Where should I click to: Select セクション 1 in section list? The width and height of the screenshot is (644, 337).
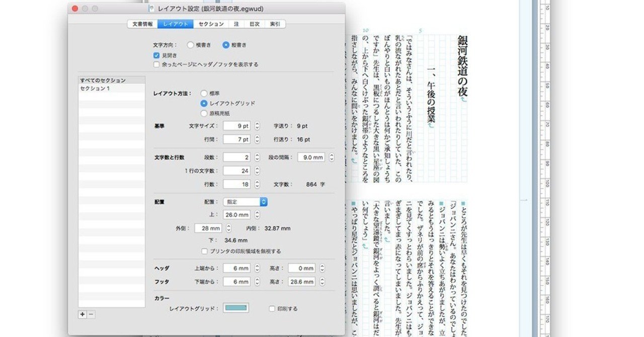112,88
